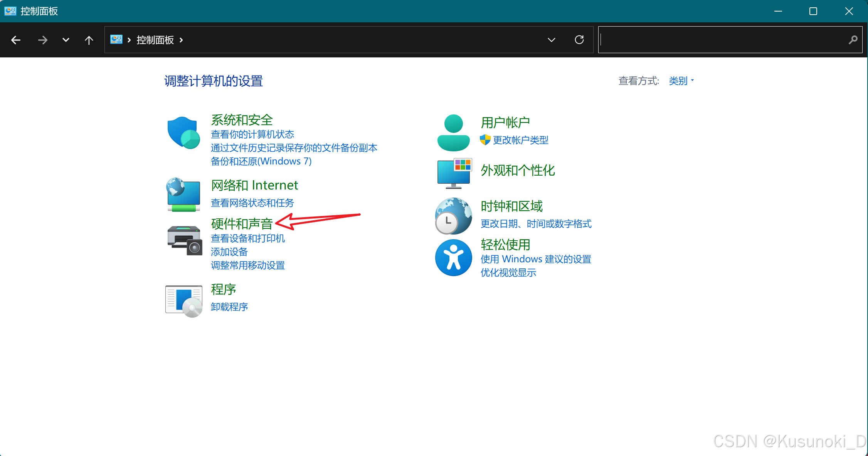Click the 卸载程序 link

229,307
